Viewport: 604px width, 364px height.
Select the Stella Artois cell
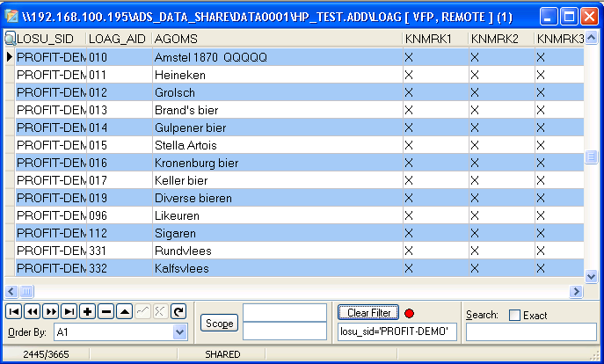point(277,145)
